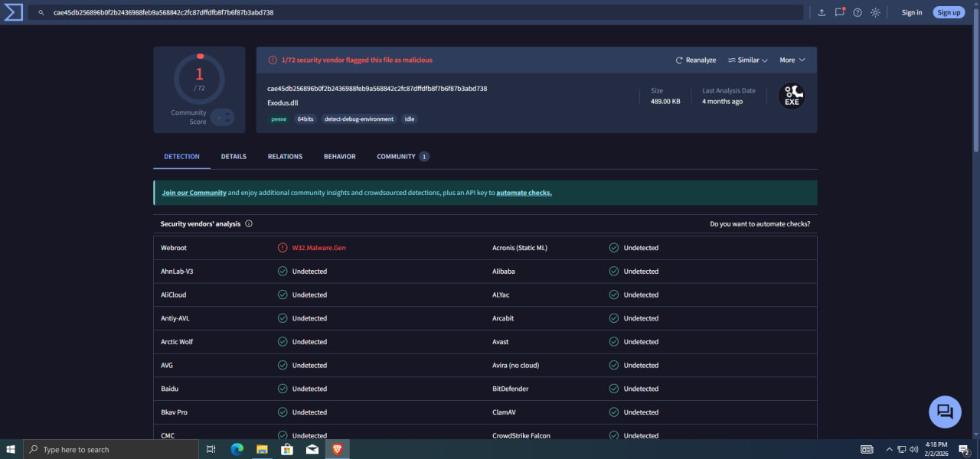This screenshot has height=459, width=980.
Task: Show hidden system tray icons chevron
Action: 889,449
